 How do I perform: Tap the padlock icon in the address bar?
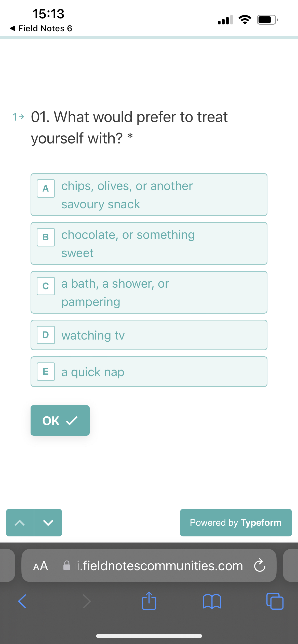pyautogui.click(x=67, y=566)
